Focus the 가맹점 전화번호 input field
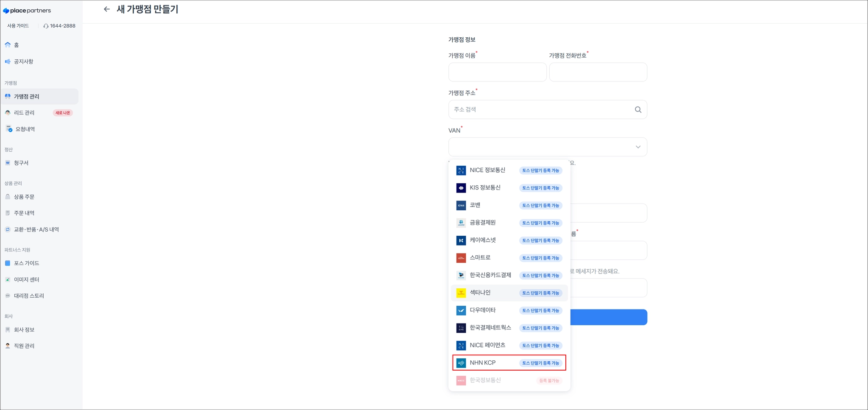The height and width of the screenshot is (410, 868). 598,72
